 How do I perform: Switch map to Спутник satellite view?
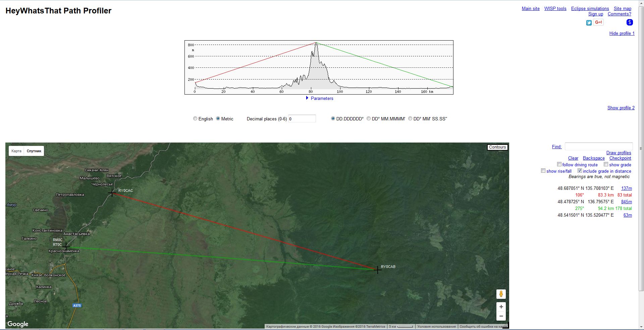click(x=34, y=151)
